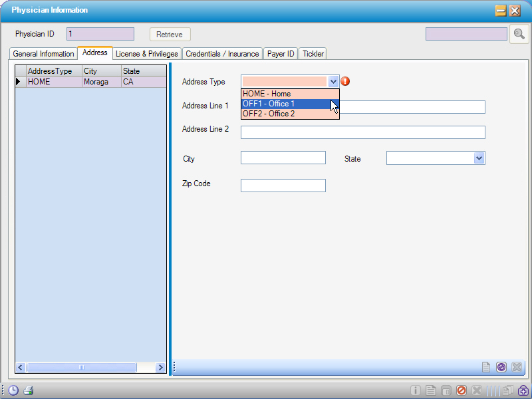Click the purple cancel icon above the address form

(x=501, y=366)
